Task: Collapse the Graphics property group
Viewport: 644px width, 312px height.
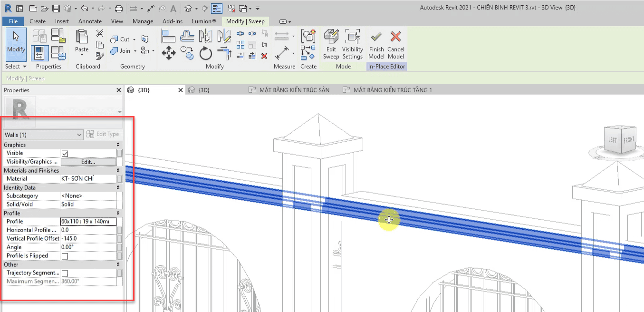Action: [x=118, y=145]
